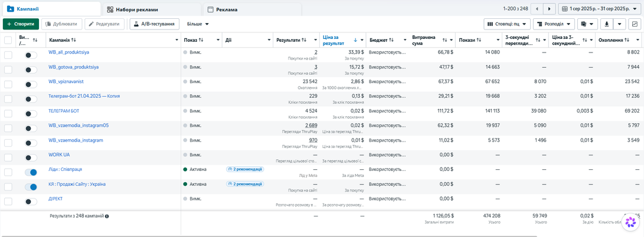Open the Стовпці: пц columns dropdown
Viewport: 644px width, 237px height.
pyautogui.click(x=507, y=24)
